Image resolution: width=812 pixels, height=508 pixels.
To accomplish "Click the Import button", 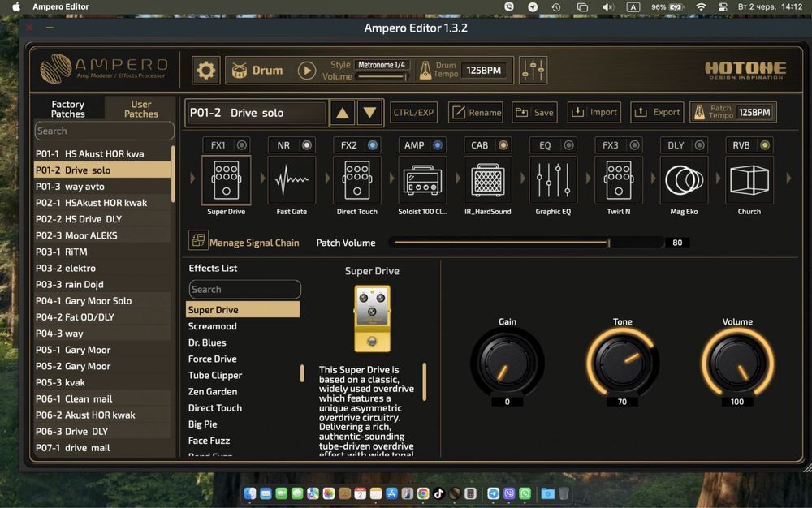I will (594, 112).
